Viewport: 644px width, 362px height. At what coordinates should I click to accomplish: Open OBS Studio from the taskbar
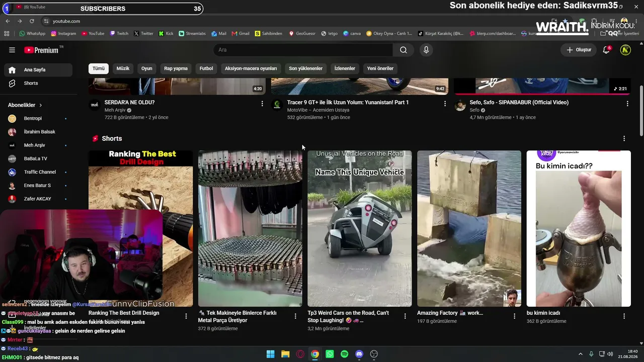(374, 354)
